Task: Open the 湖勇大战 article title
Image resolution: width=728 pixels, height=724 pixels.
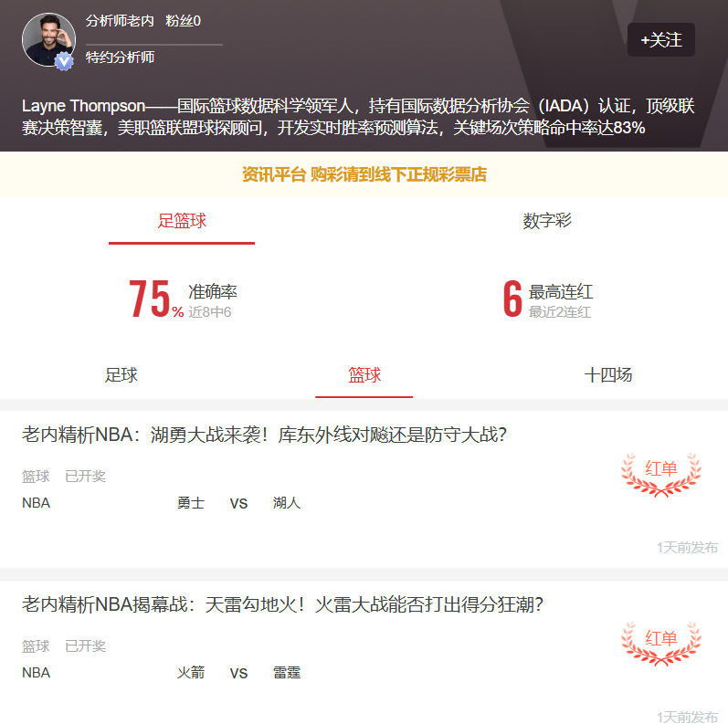Action: [264, 435]
